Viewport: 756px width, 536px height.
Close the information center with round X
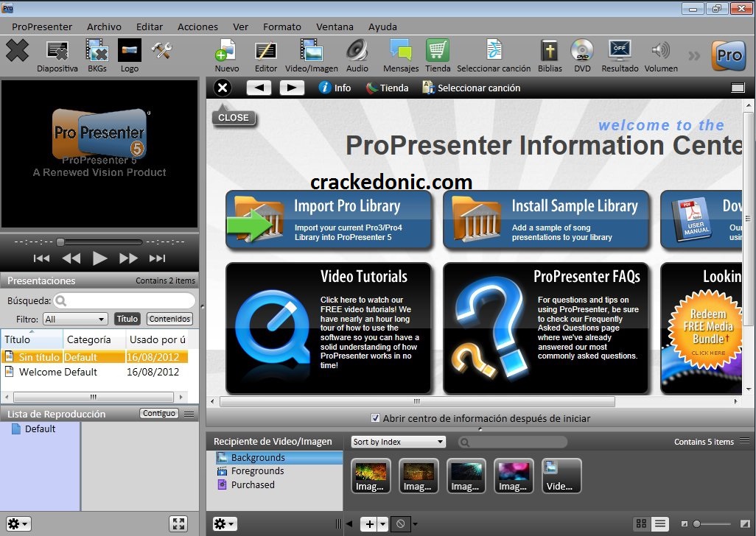(x=223, y=88)
